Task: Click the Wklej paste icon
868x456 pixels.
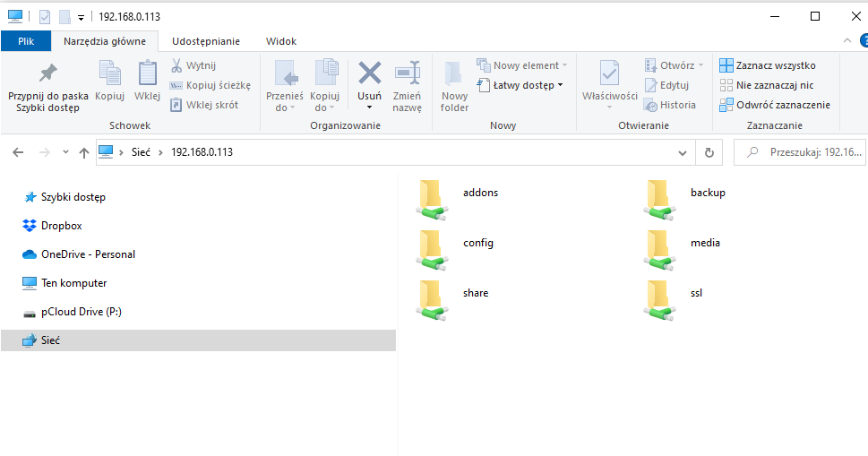Action: tap(147, 74)
